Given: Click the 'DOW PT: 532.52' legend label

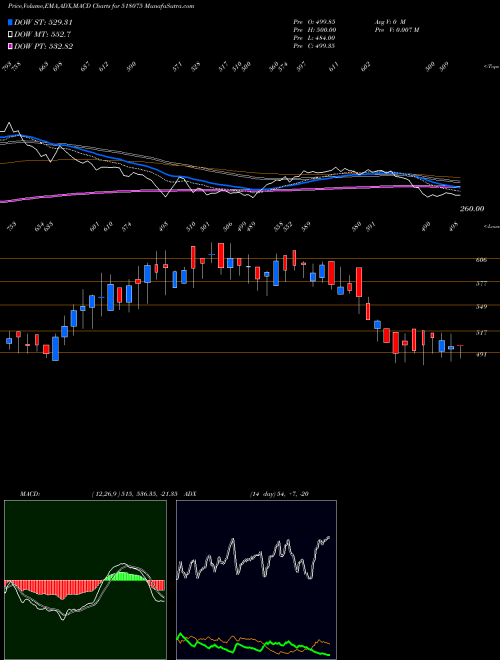Looking at the screenshot, I should pos(43,46).
